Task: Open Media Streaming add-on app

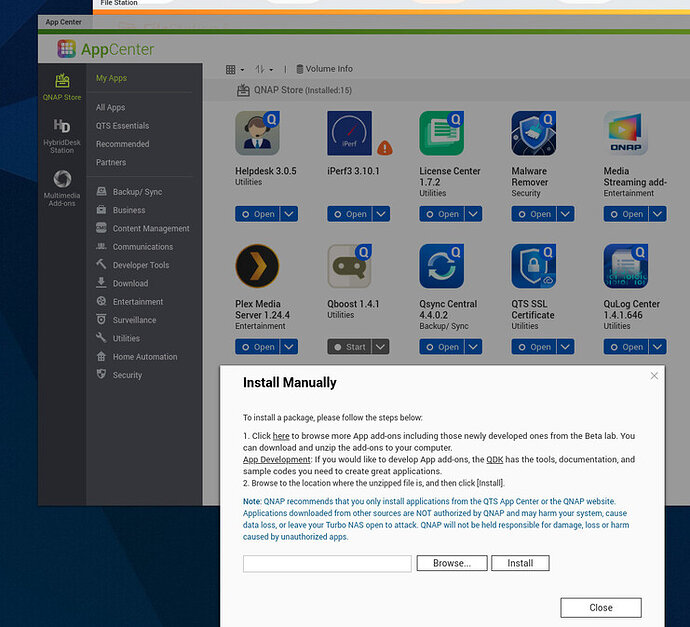Action: click(626, 214)
